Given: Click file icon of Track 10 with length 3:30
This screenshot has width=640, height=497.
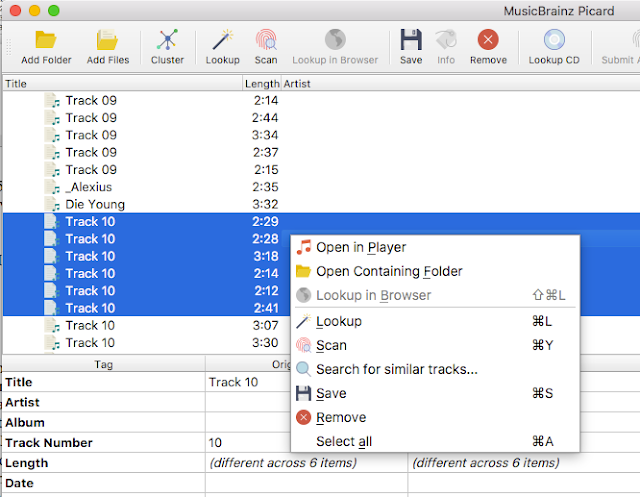Looking at the screenshot, I should (x=52, y=343).
